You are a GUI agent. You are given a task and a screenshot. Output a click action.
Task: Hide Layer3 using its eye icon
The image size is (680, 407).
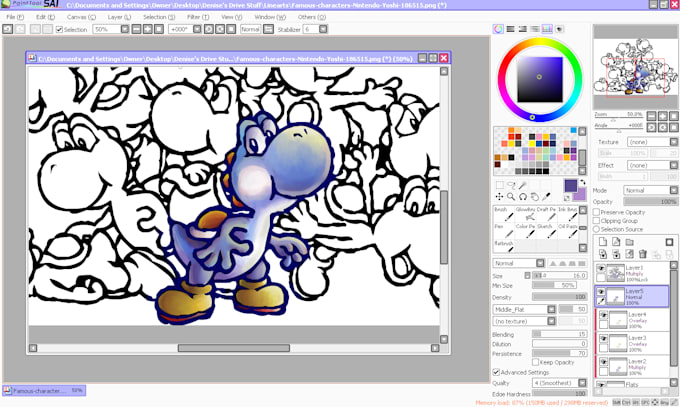click(603, 338)
